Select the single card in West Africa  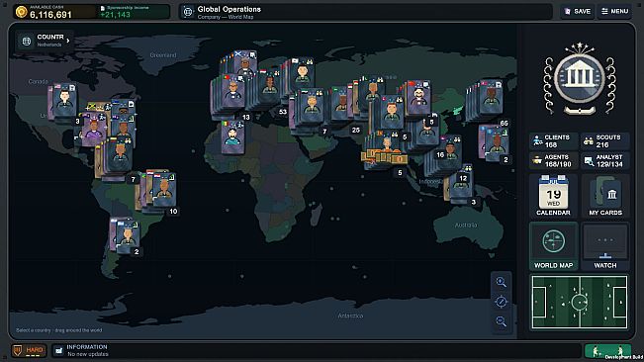point(232,137)
